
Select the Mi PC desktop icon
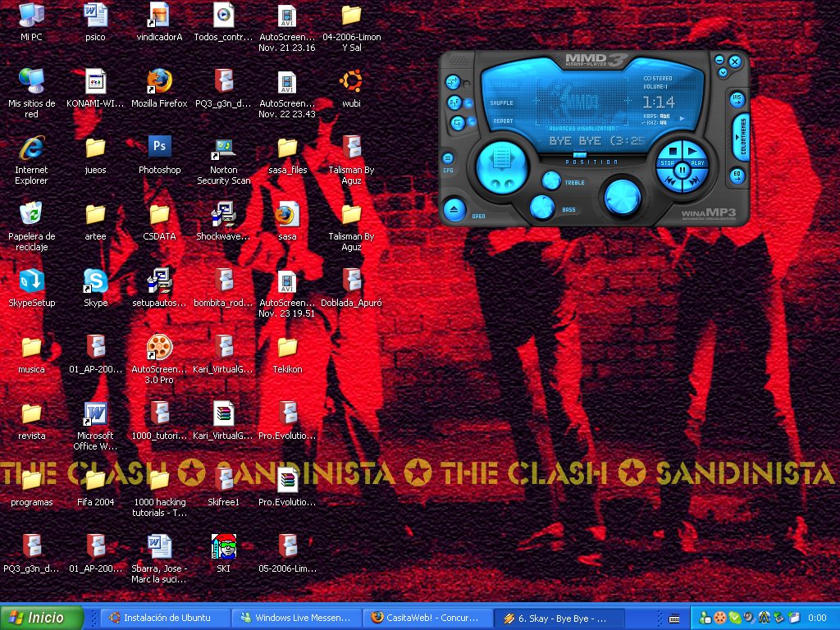(x=31, y=22)
